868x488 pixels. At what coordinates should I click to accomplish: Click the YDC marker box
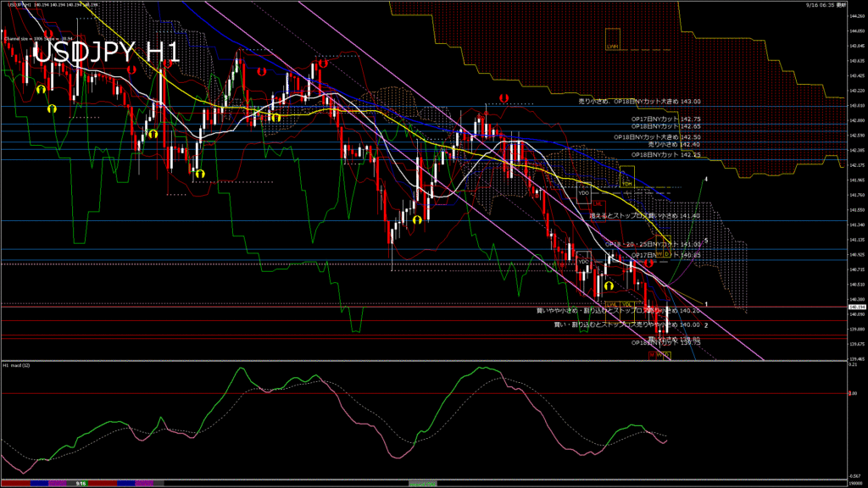click(x=583, y=262)
